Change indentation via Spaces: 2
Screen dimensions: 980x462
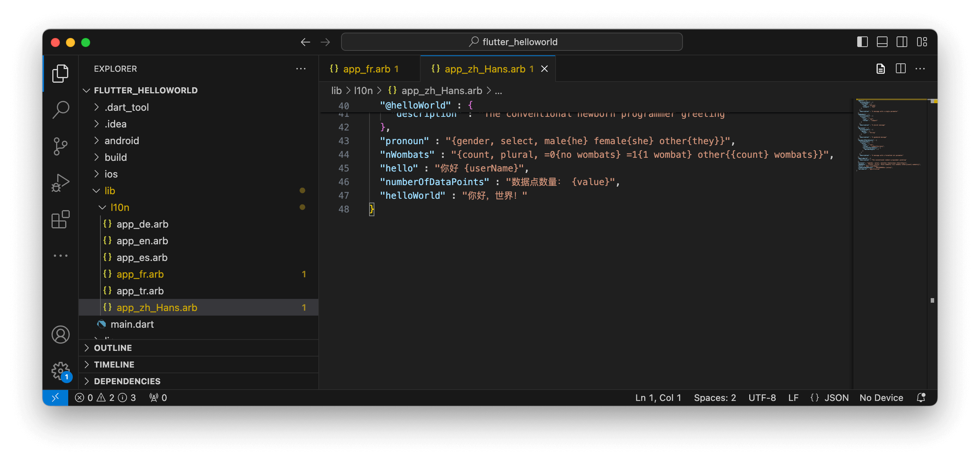[x=715, y=397]
